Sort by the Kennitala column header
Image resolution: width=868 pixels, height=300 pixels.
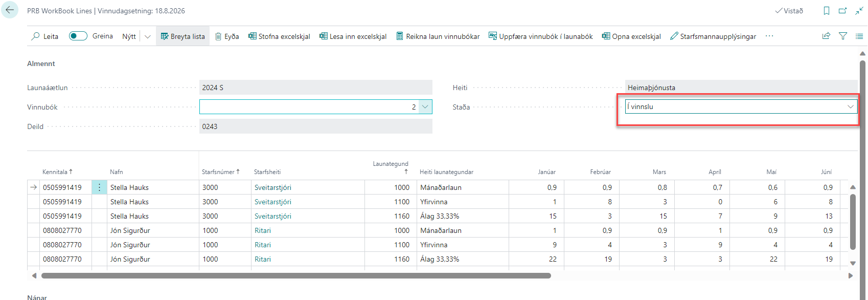(x=55, y=172)
